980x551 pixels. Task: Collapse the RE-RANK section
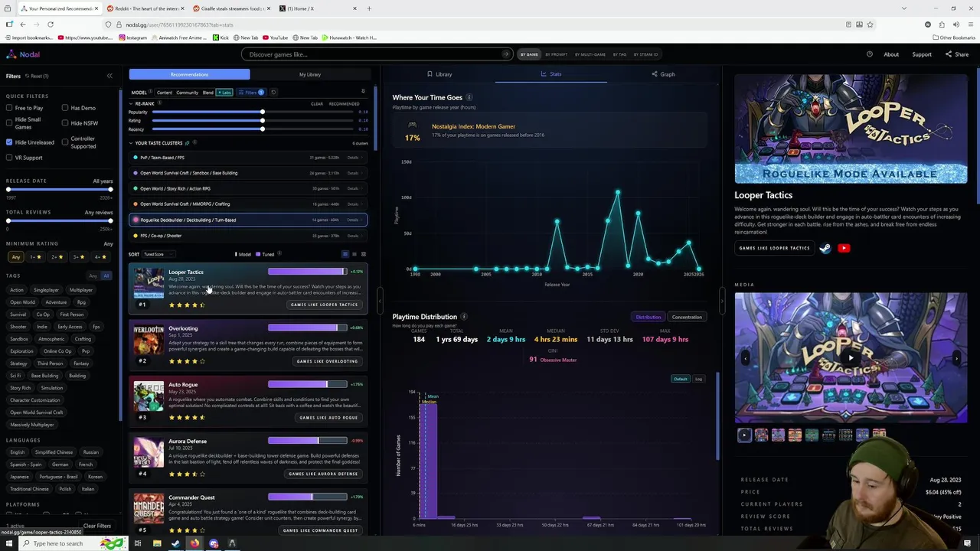pos(131,103)
